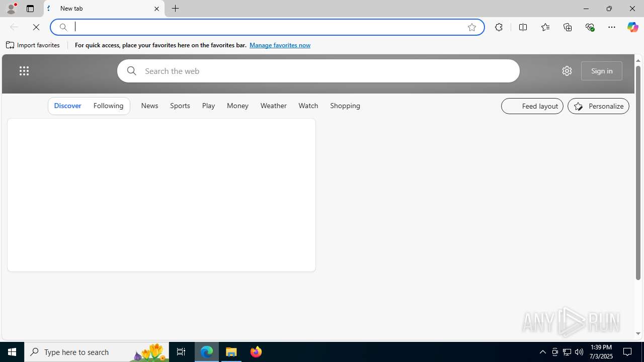The height and width of the screenshot is (362, 644).
Task: Open Manage favorites now link
Action: [x=280, y=45]
